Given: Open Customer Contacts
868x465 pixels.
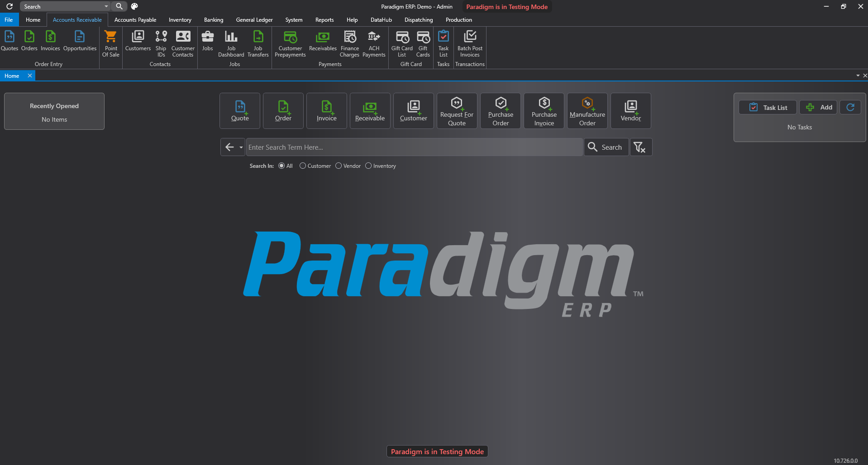Looking at the screenshot, I should pyautogui.click(x=183, y=43).
